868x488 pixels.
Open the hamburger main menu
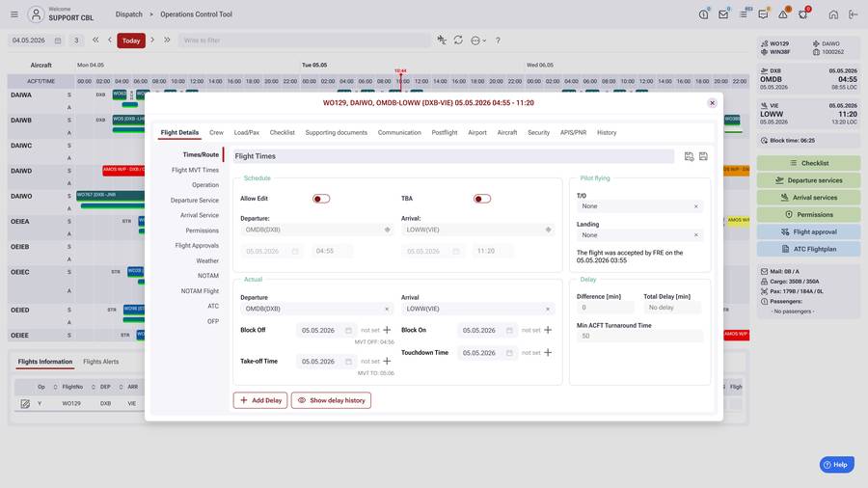14,14
